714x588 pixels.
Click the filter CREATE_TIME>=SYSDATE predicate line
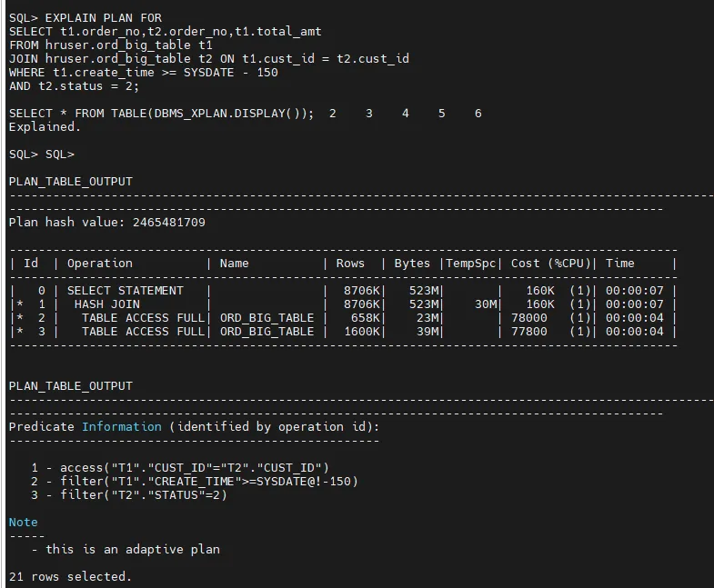coord(195,481)
